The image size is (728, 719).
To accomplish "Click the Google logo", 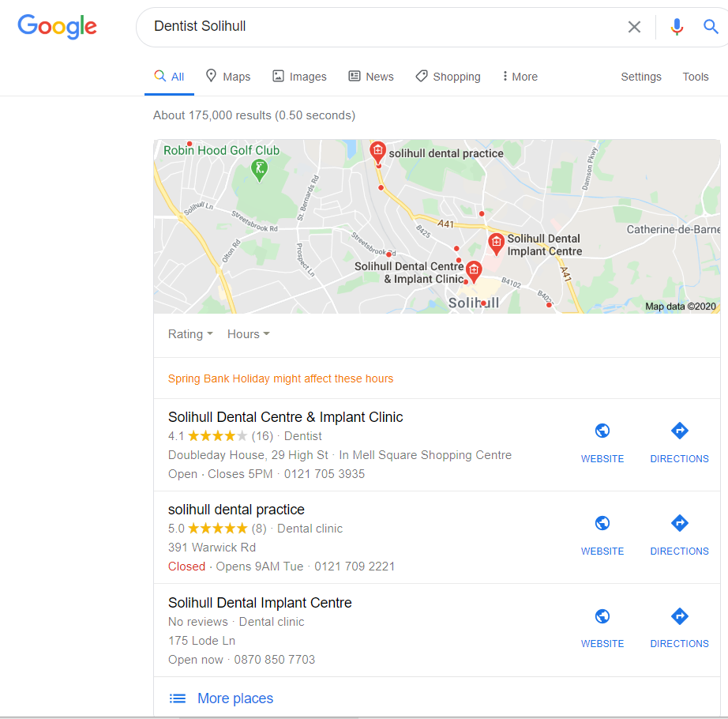I will pos(57,27).
